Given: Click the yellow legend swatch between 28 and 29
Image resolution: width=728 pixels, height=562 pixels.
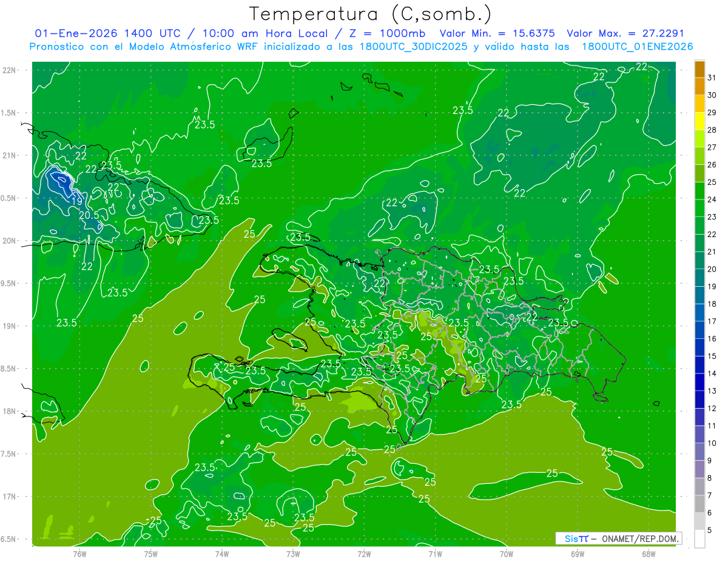Looking at the screenshot, I should 699,121.
